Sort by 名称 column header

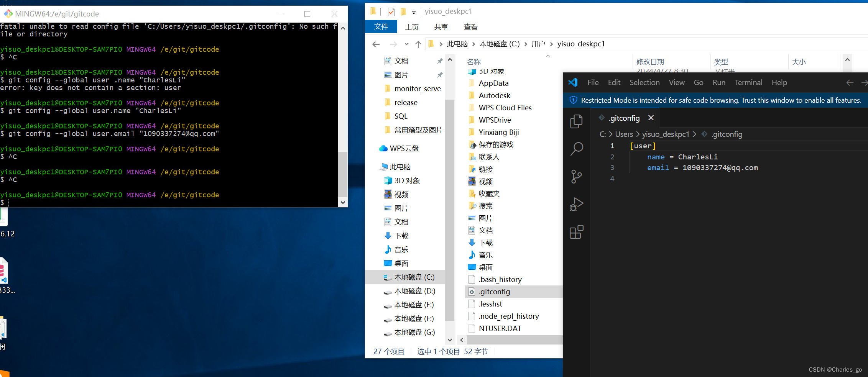[474, 62]
